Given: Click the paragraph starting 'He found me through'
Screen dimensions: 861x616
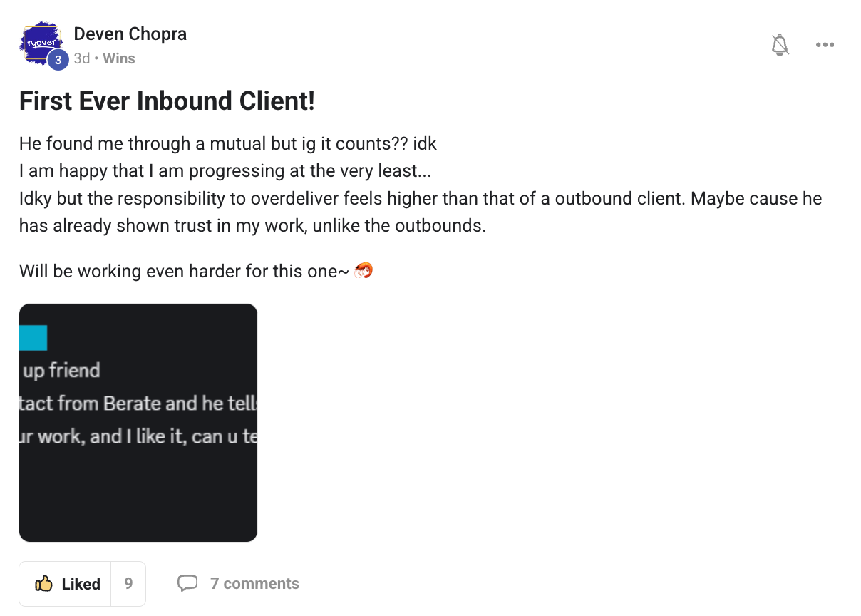Looking at the screenshot, I should [x=421, y=185].
